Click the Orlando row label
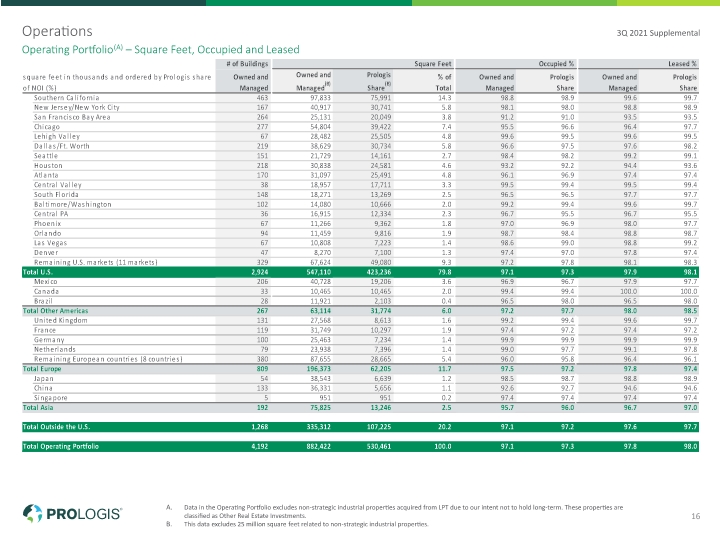This screenshot has height=540, width=720. point(48,233)
